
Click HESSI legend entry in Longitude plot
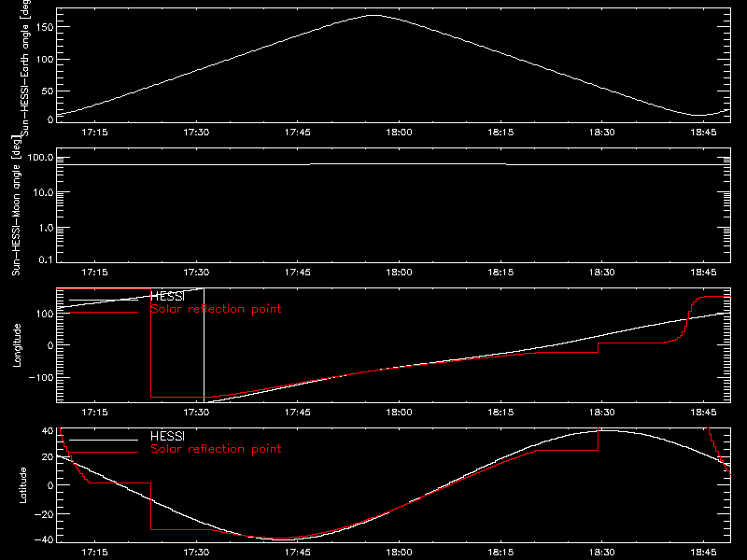click(167, 297)
